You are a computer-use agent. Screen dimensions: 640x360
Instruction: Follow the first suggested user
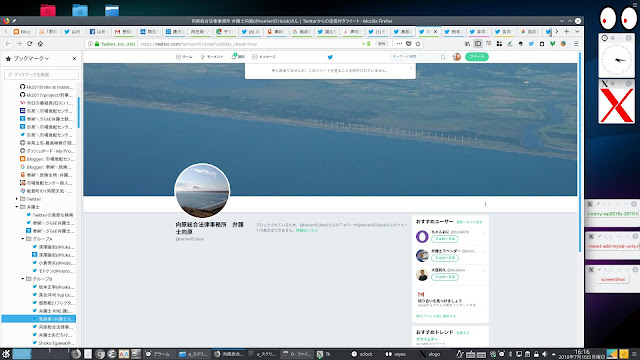click(445, 239)
